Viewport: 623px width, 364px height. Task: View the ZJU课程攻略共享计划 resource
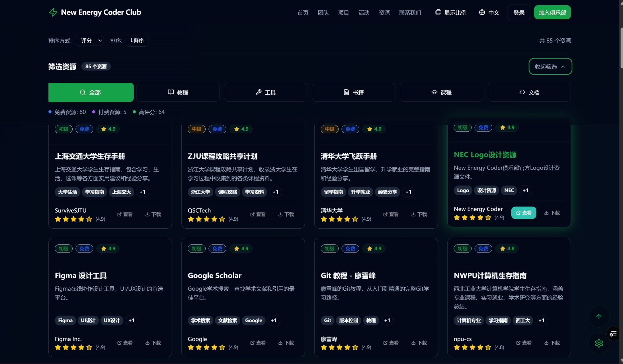(258, 214)
